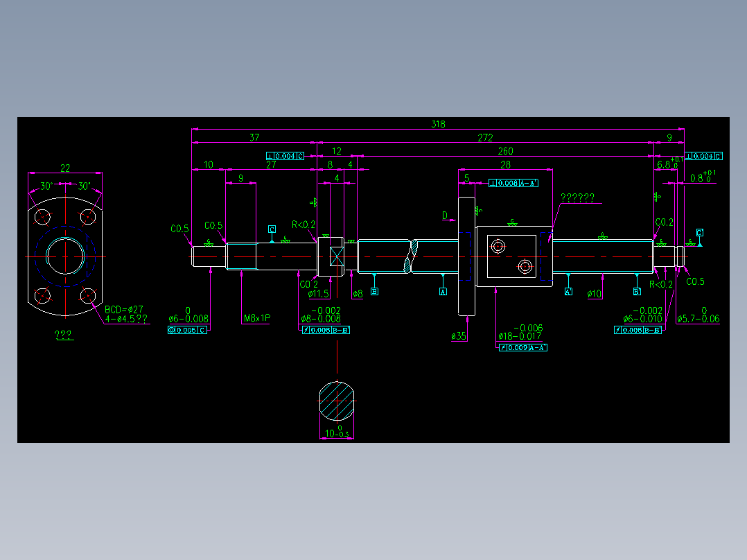The width and height of the screenshot is (747, 560).
Task: Click the 27 dimension value
Action: [270, 164]
